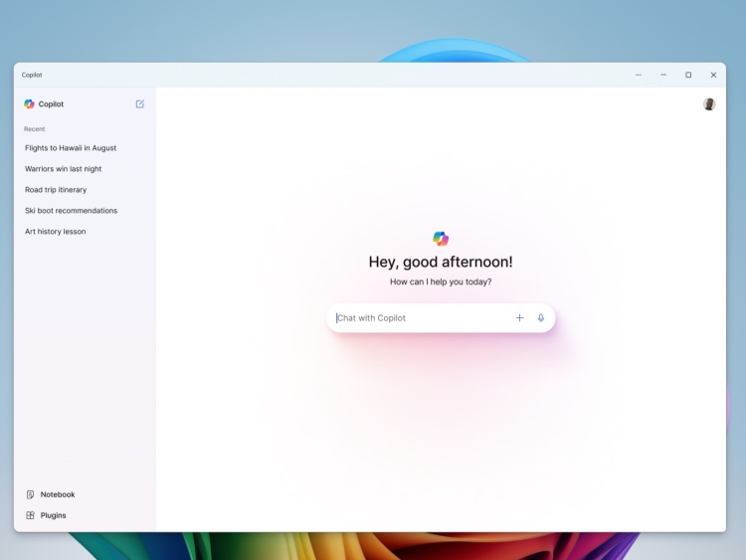Select 'Warriors win last night' conversation
The image size is (746, 560).
64,169
